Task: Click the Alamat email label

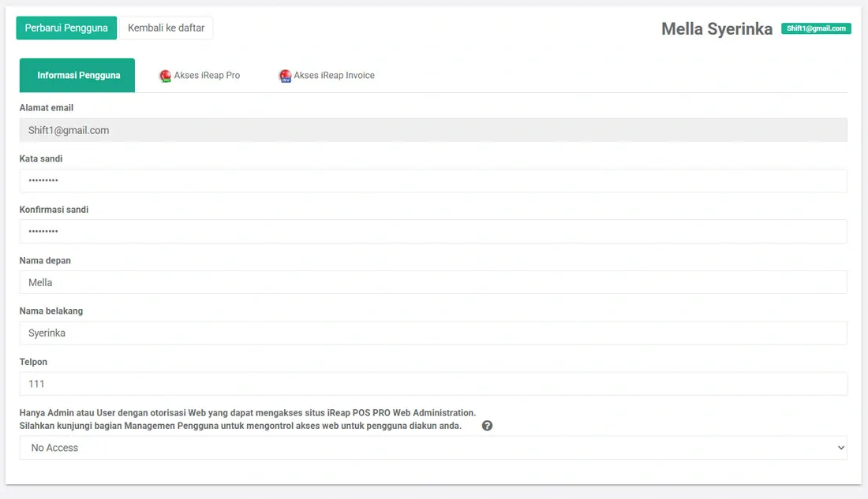Action: coord(46,107)
